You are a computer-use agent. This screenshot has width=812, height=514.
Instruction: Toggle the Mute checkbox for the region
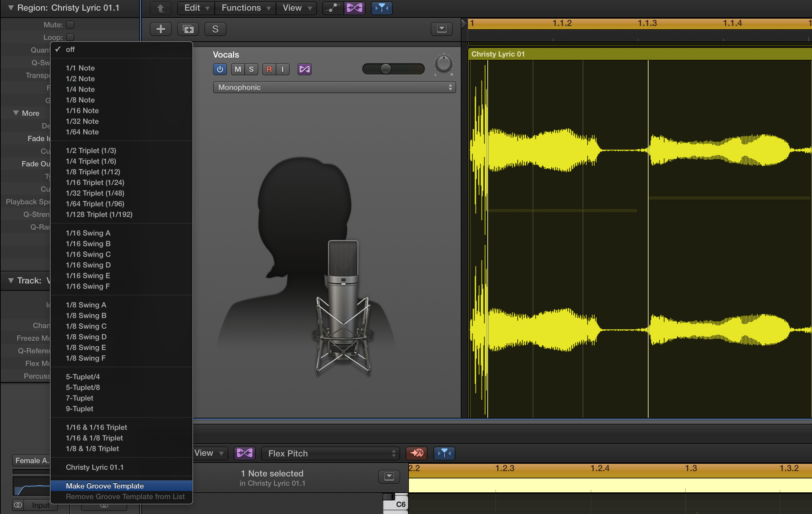[70, 24]
